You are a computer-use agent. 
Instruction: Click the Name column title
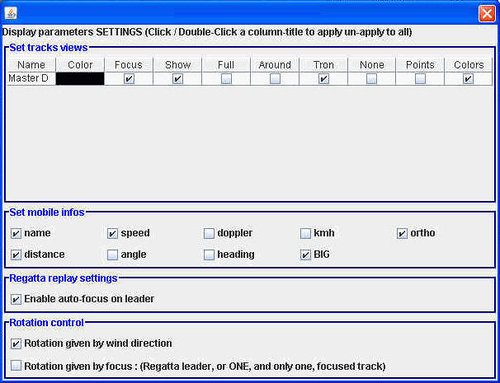[31, 65]
